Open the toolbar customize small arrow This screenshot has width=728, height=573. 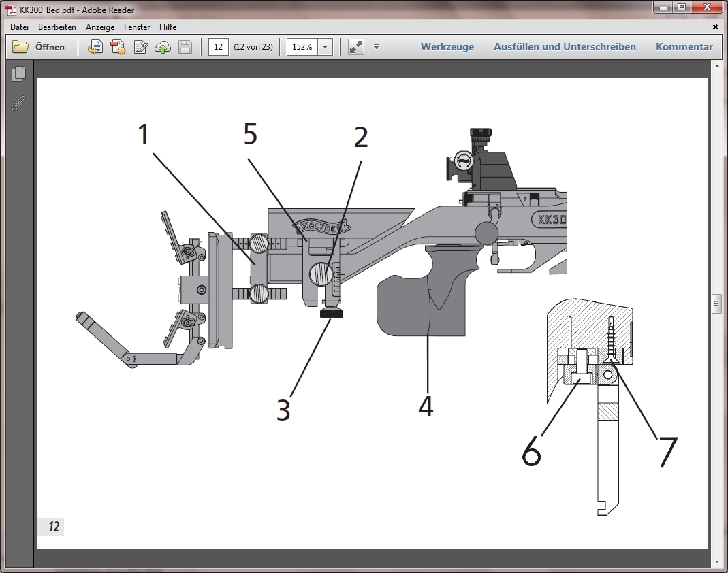[x=376, y=47]
